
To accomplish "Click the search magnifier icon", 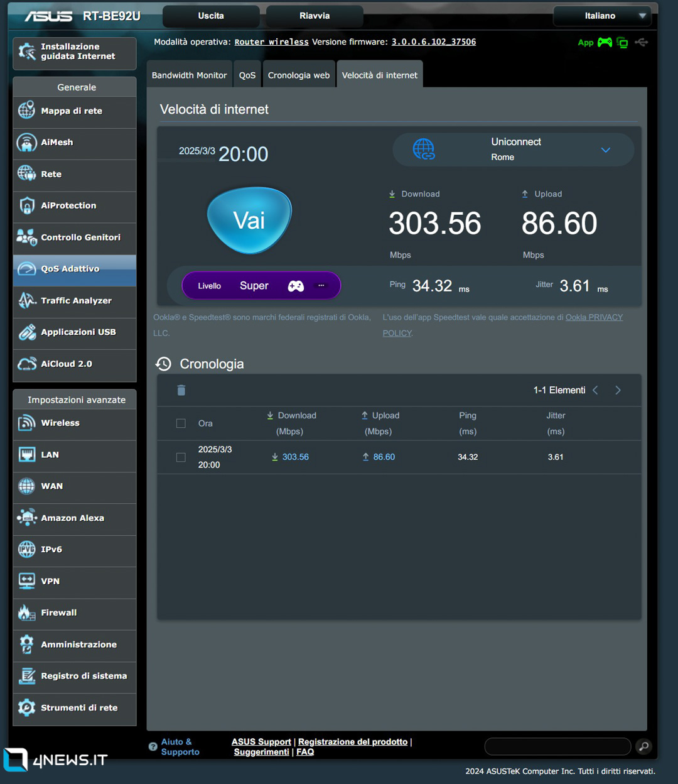I will pyautogui.click(x=643, y=746).
